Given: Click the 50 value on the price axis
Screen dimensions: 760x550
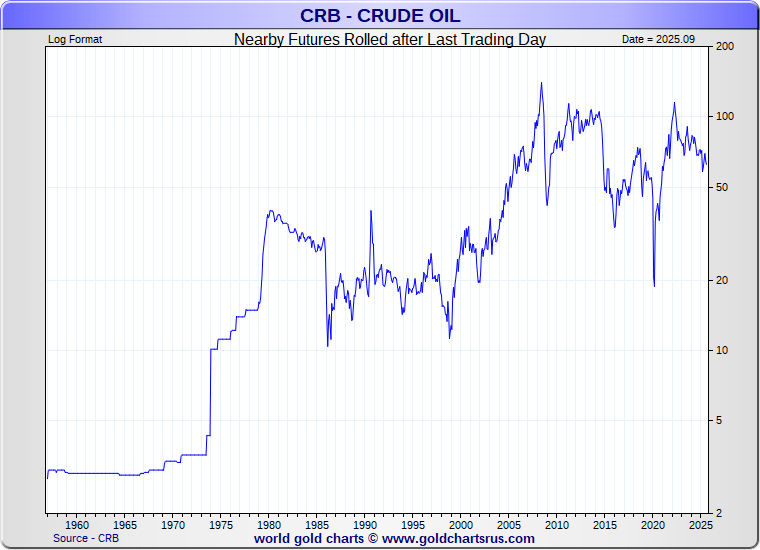Looking at the screenshot, I should (x=722, y=187).
